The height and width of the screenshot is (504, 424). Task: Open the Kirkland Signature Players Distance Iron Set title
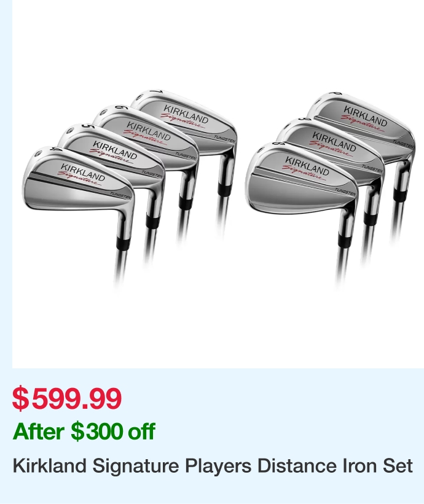pos(213,466)
